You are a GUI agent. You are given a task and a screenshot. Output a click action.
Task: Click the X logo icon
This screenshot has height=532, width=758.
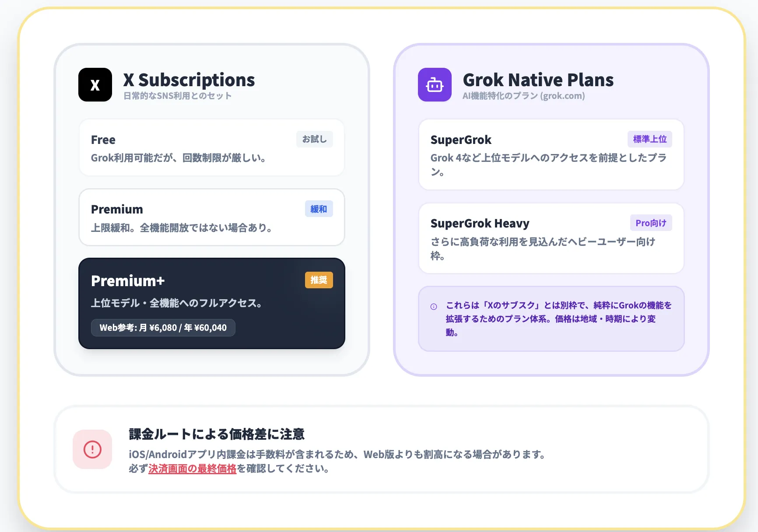95,84
